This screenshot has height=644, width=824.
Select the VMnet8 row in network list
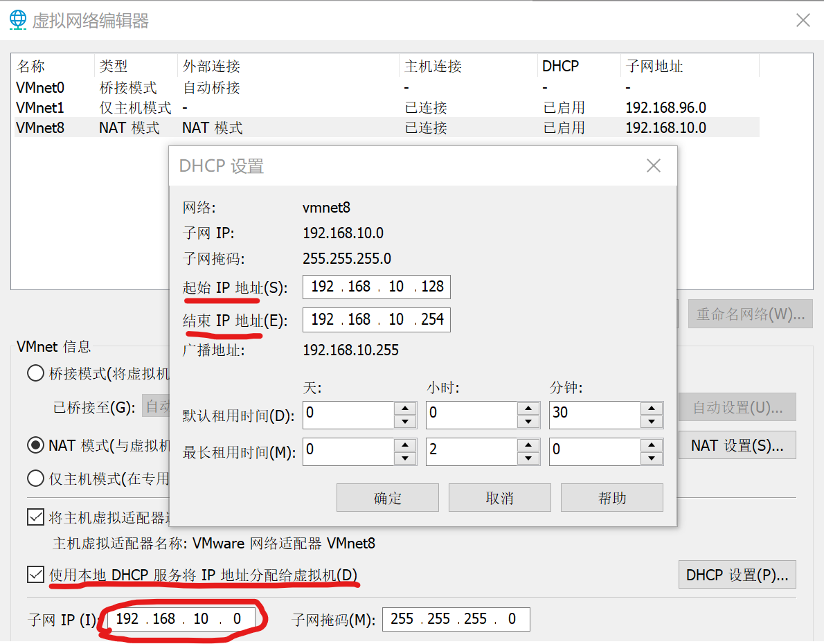pos(386,127)
